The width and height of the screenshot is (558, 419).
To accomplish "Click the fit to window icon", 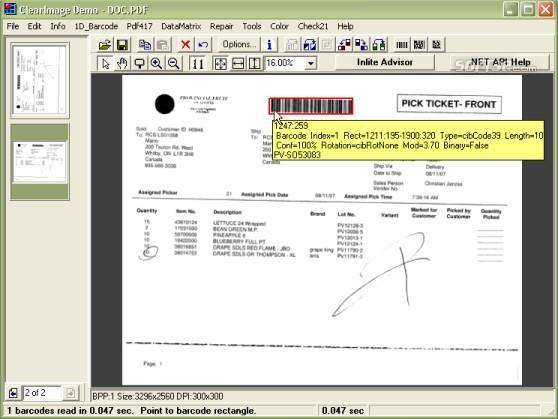I will coord(221,64).
